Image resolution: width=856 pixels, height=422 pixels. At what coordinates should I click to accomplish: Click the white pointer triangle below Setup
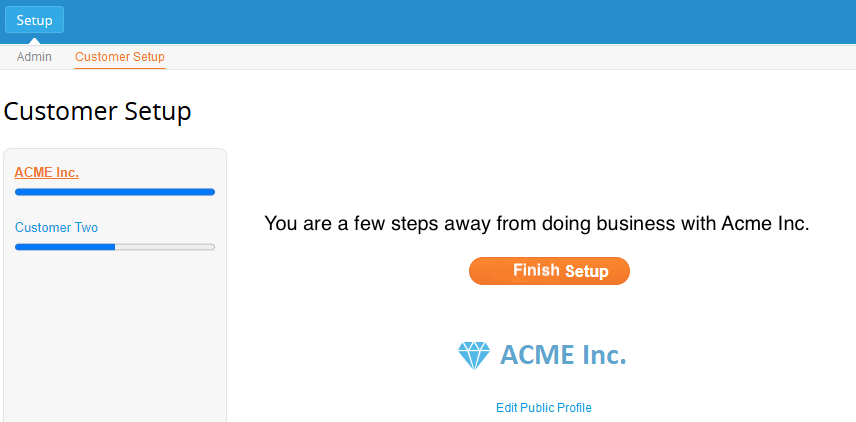[x=34, y=41]
